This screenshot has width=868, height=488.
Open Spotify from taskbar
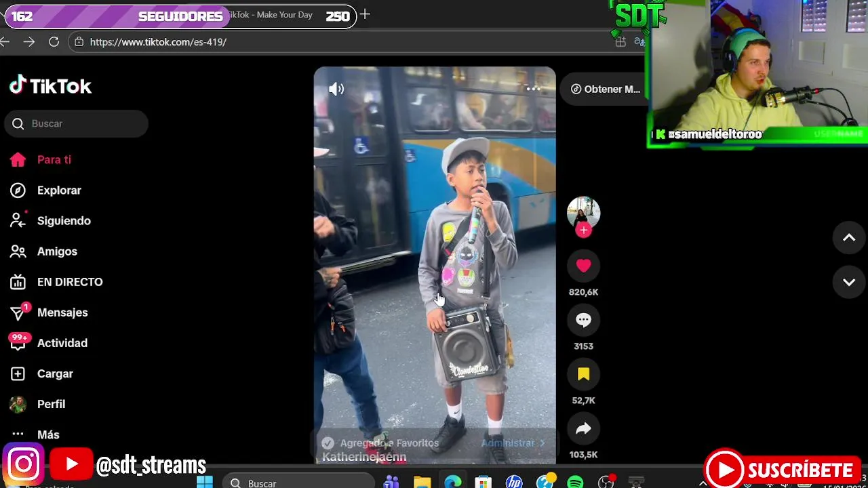575,482
